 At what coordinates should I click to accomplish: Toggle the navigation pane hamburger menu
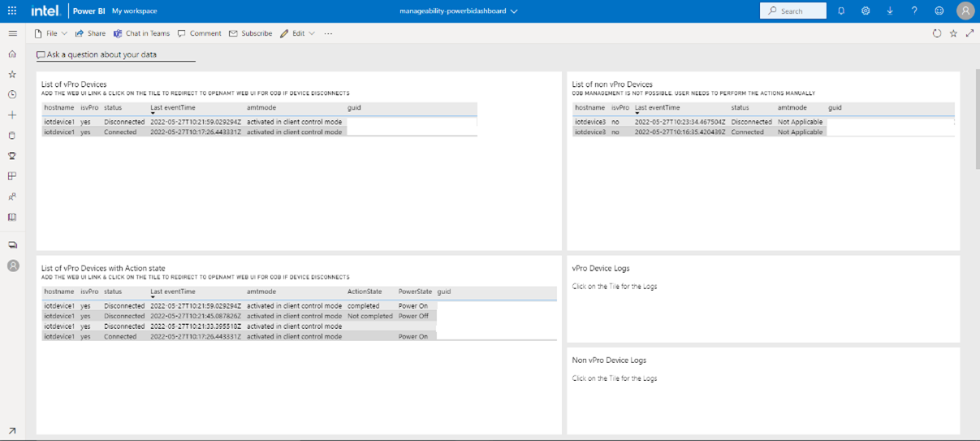(12, 33)
